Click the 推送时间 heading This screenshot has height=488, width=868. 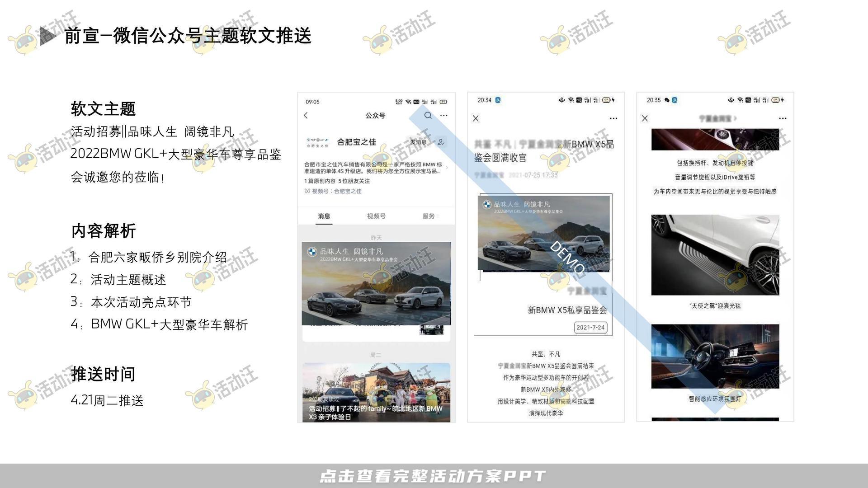103,374
